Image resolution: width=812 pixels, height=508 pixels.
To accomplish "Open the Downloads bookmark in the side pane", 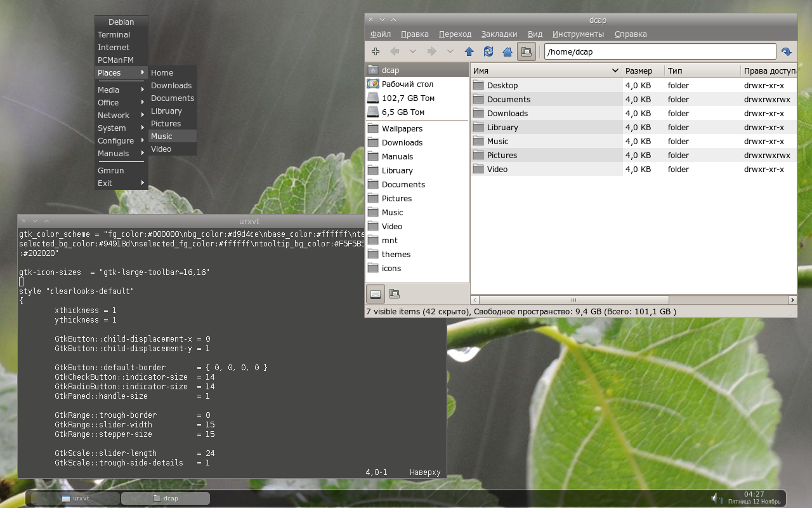I will [417, 142].
